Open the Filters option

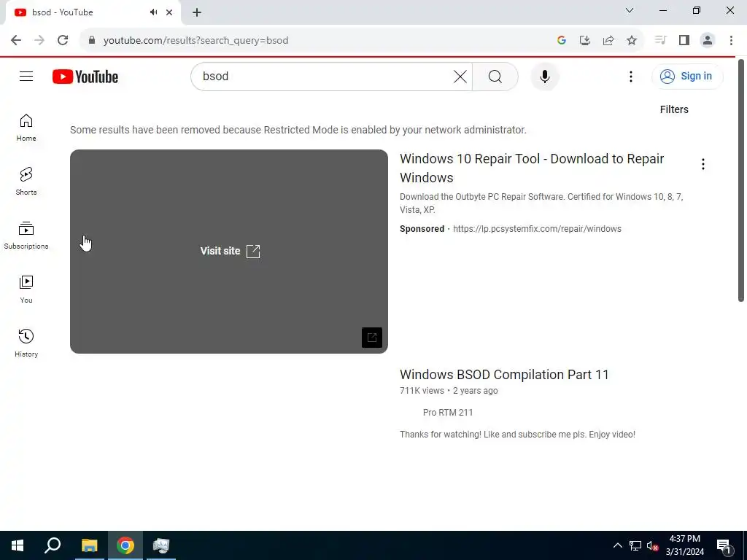click(x=673, y=109)
